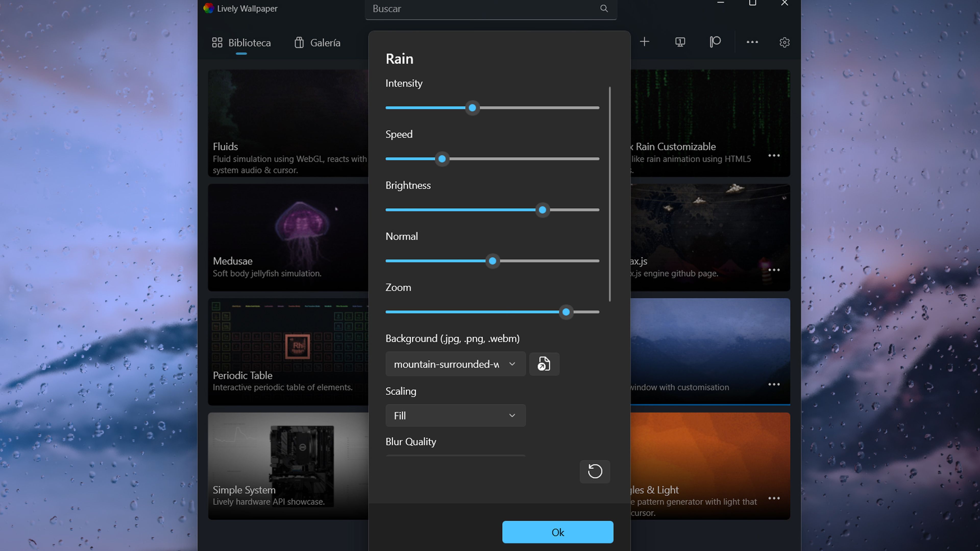Viewport: 980px width, 551px height.
Task: Open options dots for Rain Customizable card
Action: (x=774, y=156)
